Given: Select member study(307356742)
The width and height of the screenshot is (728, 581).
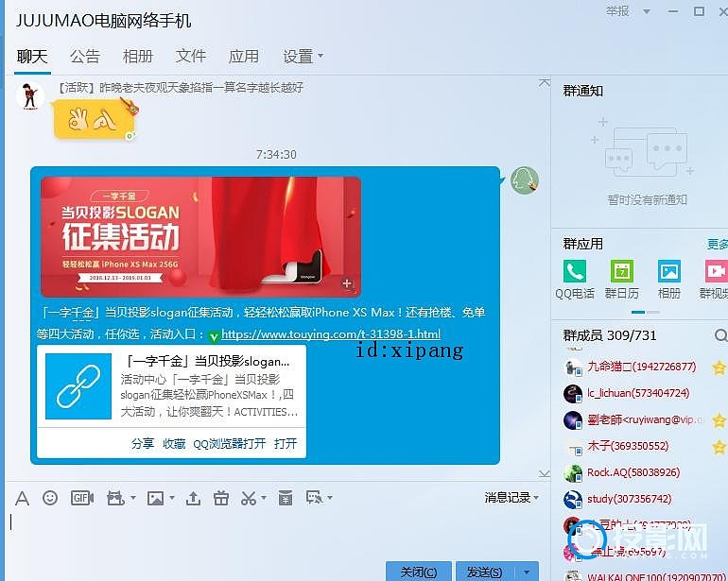Looking at the screenshot, I should (x=629, y=499).
